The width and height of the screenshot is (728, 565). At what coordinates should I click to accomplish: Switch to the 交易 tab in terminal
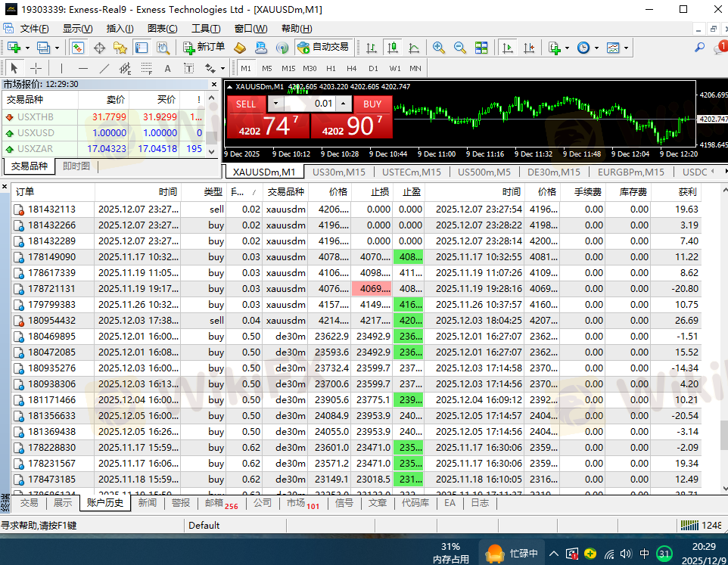point(29,503)
